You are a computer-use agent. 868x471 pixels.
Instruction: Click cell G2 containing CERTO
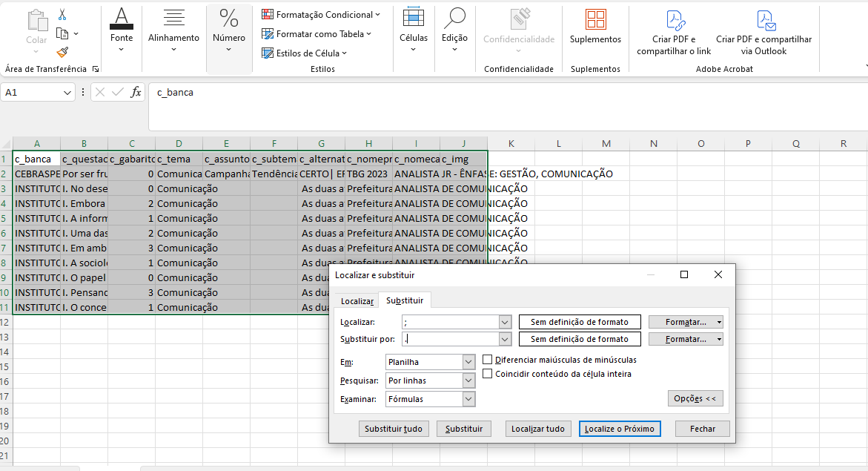point(321,174)
